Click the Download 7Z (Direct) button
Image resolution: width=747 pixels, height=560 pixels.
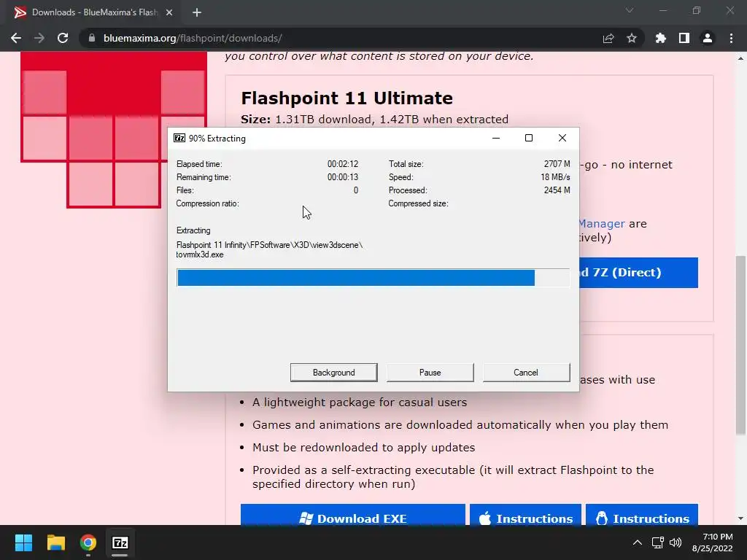pyautogui.click(x=638, y=273)
